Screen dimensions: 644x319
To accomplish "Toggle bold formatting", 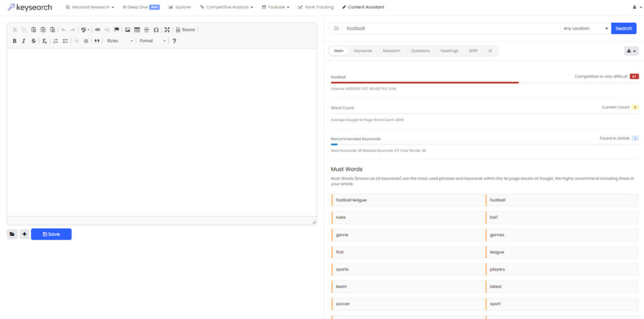I will 15,41.
